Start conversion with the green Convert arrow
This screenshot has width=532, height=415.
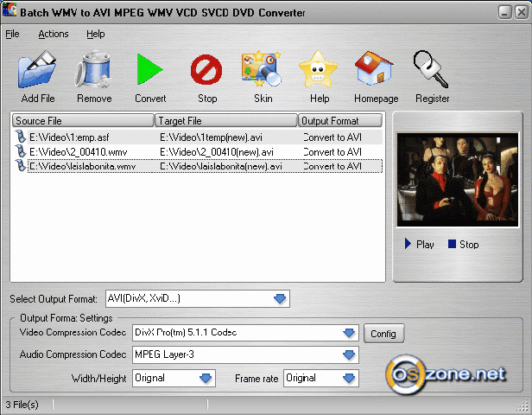(x=149, y=69)
